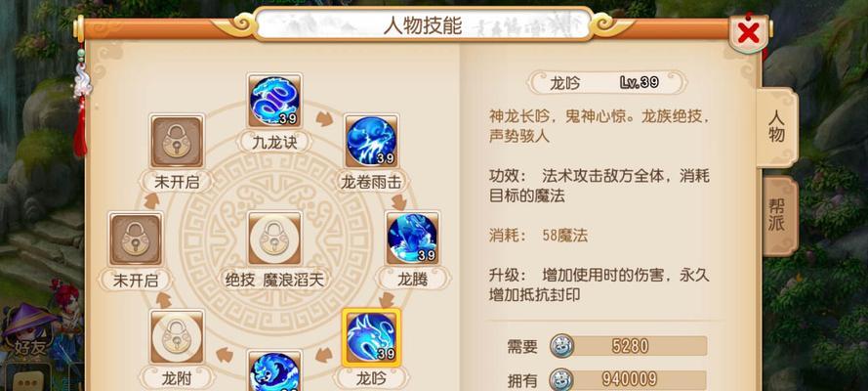This screenshot has height=391, width=868.
Task: Select the 龙腾 skill icon
Action: (412, 239)
